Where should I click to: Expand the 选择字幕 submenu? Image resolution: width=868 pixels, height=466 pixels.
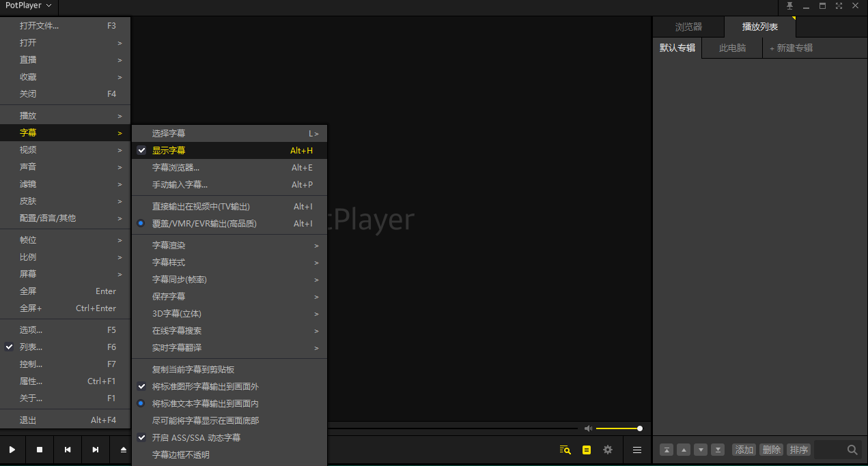pyautogui.click(x=229, y=134)
